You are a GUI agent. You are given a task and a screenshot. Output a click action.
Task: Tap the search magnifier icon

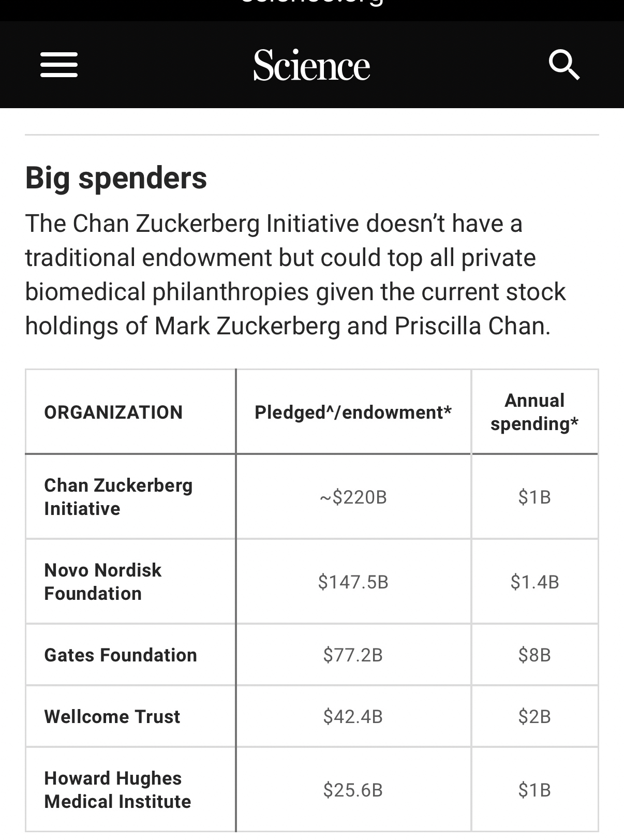(x=564, y=65)
